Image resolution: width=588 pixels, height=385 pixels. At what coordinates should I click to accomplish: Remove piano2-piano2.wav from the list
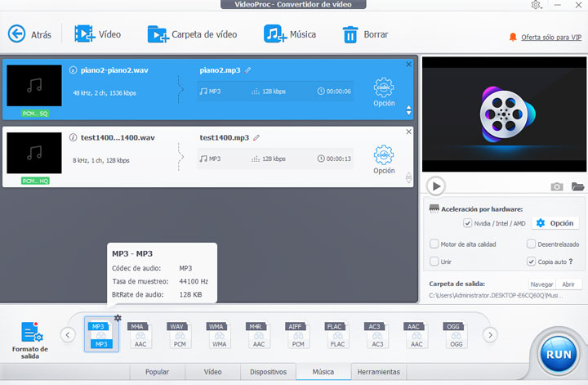409,64
